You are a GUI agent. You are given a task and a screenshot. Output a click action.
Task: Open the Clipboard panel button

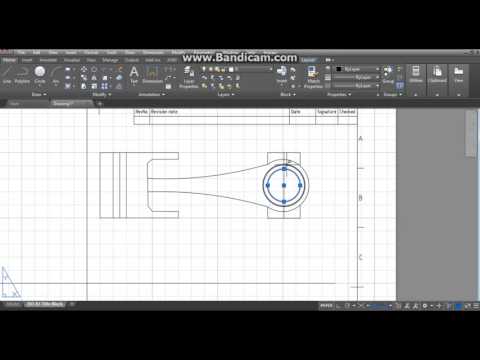tap(437, 75)
